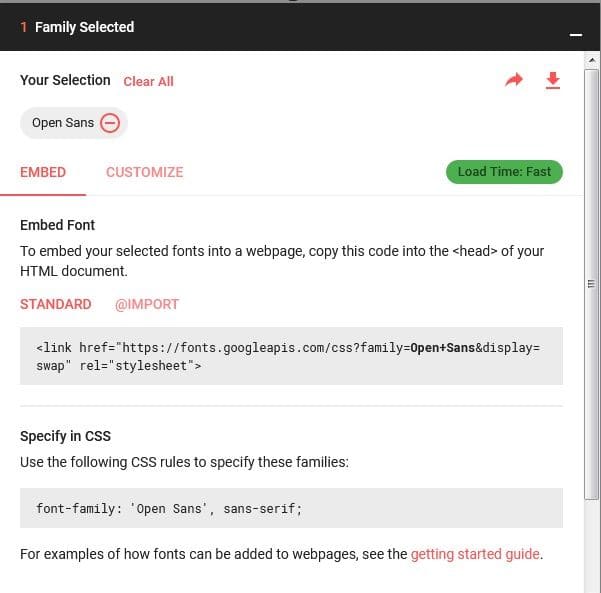601x593 pixels.
Task: Select the STANDARD embed option
Action: coord(56,304)
